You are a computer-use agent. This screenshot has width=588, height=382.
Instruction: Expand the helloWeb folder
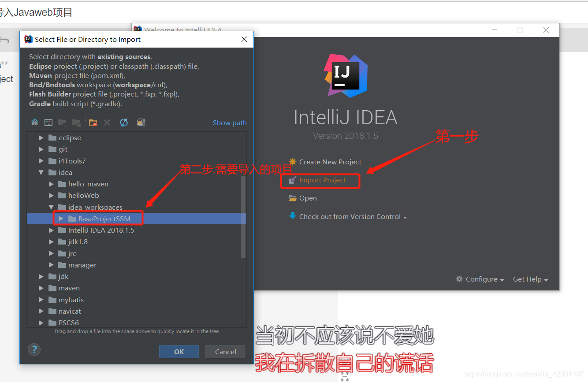51,195
